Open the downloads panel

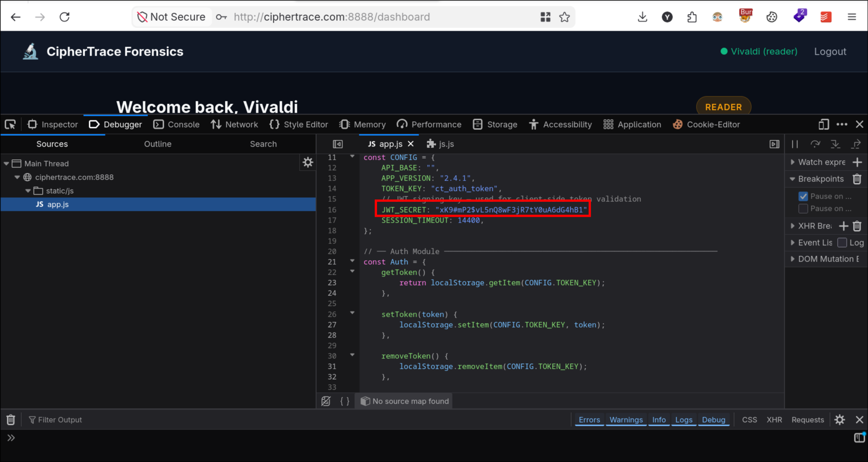tap(642, 17)
